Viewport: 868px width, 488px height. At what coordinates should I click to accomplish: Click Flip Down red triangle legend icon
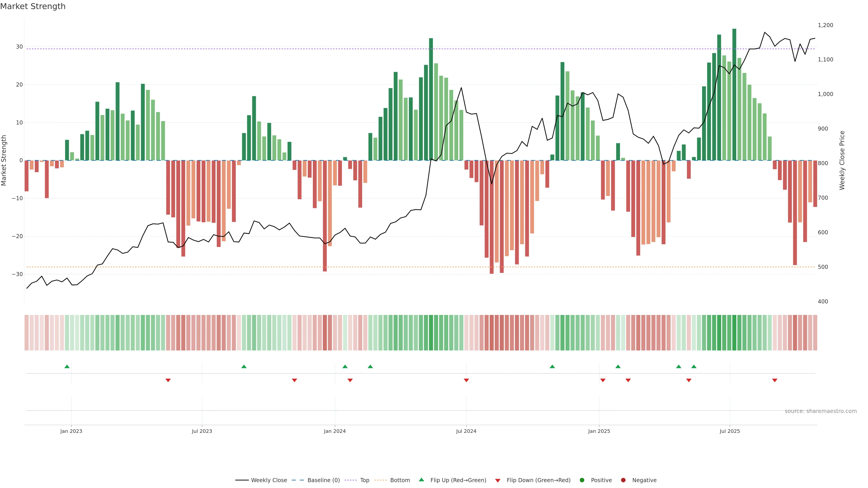tap(498, 481)
